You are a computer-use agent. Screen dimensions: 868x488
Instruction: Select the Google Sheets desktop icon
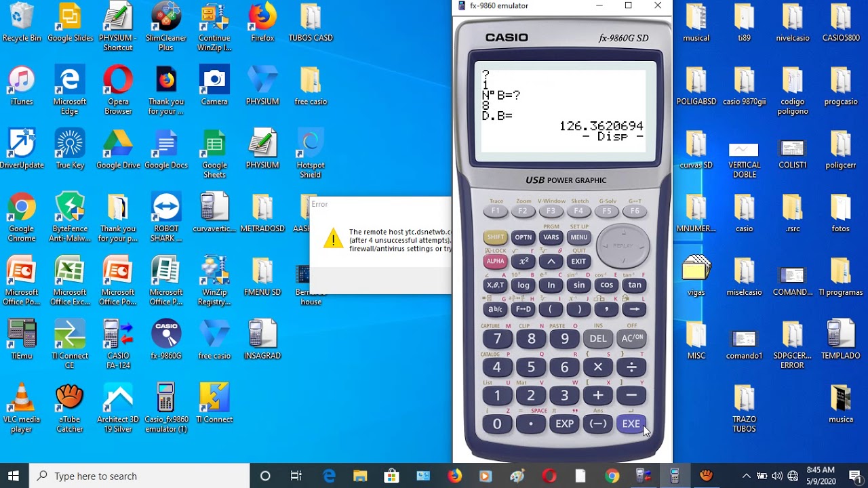click(x=214, y=155)
